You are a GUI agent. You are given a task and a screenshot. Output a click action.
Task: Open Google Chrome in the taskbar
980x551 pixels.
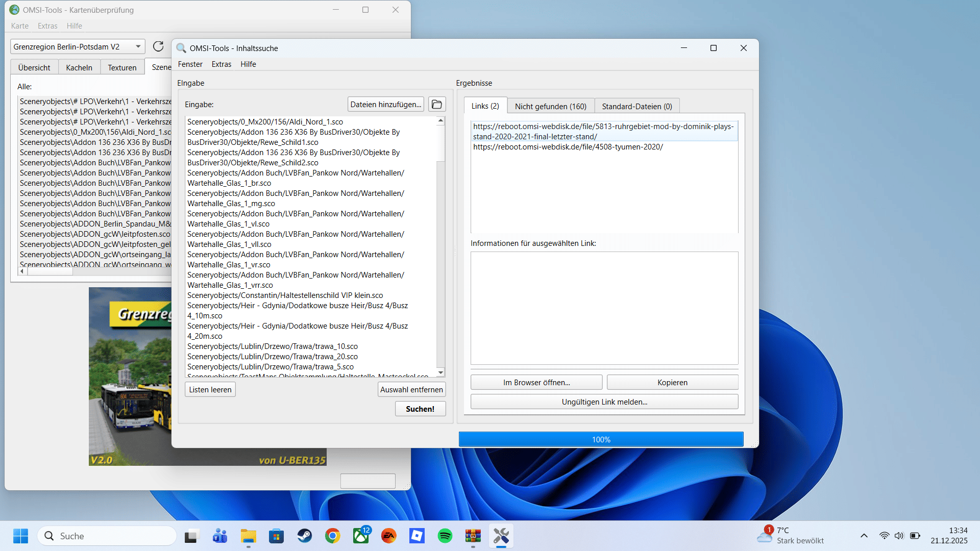click(x=333, y=536)
